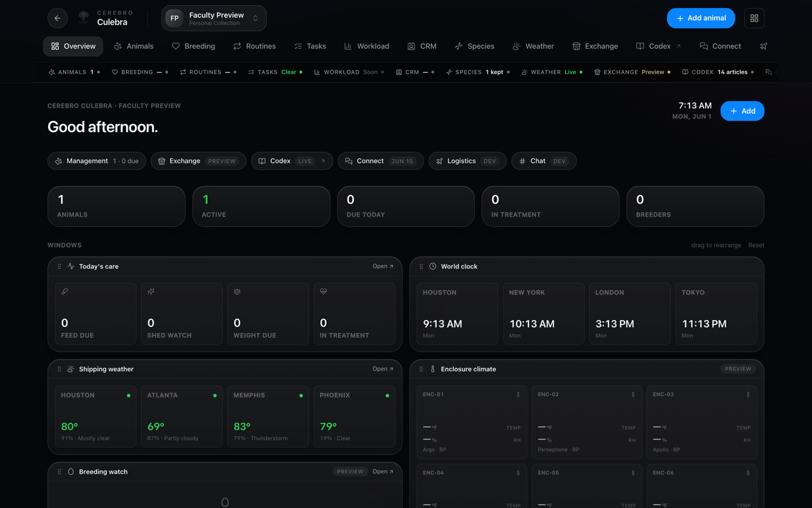Screen dimensions: 812x508
Task: Click the Cerebro Culebra snake logo
Action: [84, 18]
